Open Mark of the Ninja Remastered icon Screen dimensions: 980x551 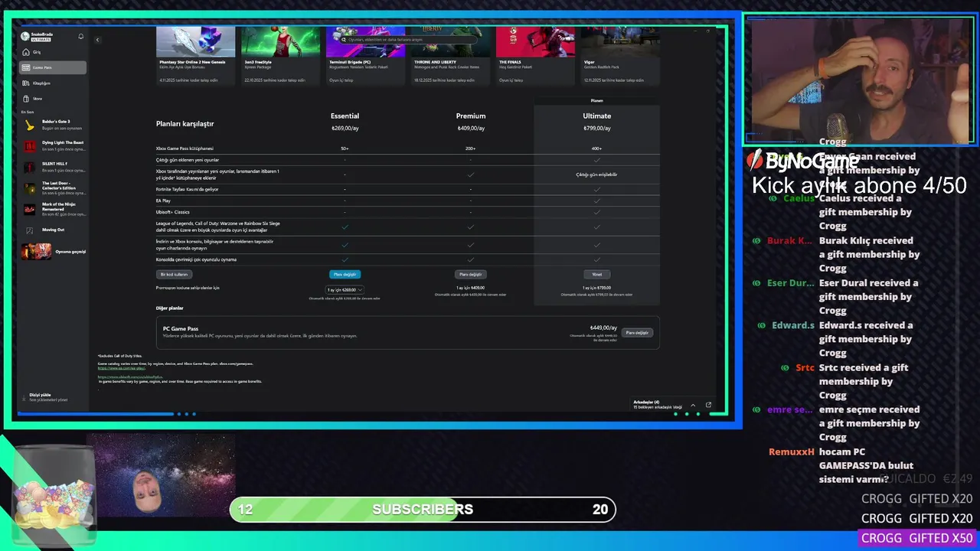click(29, 208)
